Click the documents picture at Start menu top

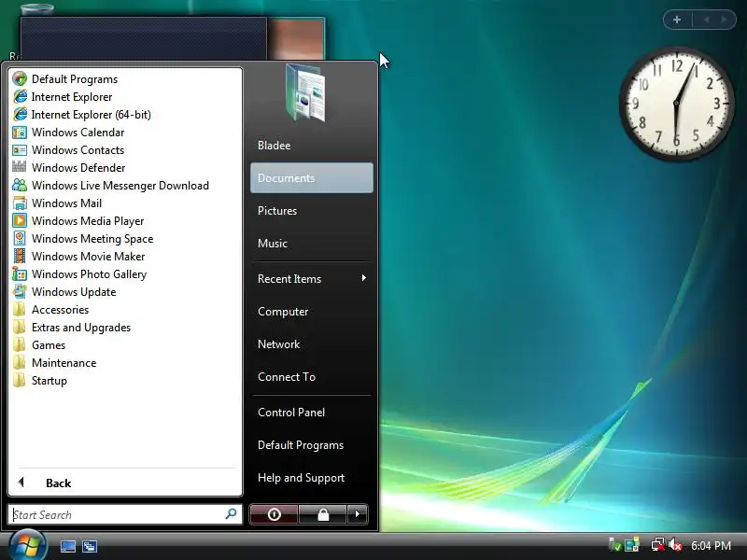pyautogui.click(x=306, y=92)
